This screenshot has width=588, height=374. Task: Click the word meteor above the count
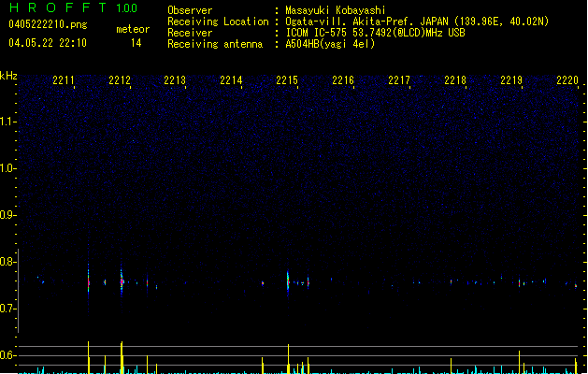point(133,29)
